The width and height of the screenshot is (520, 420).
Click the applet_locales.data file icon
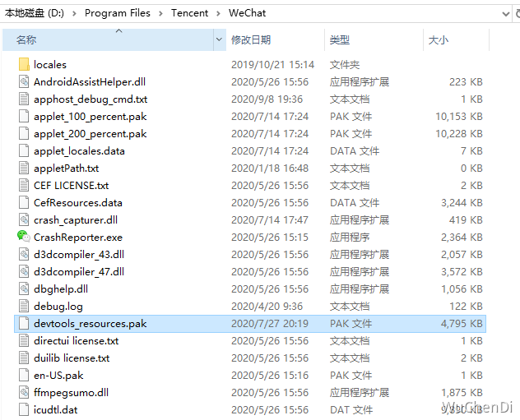tap(24, 150)
